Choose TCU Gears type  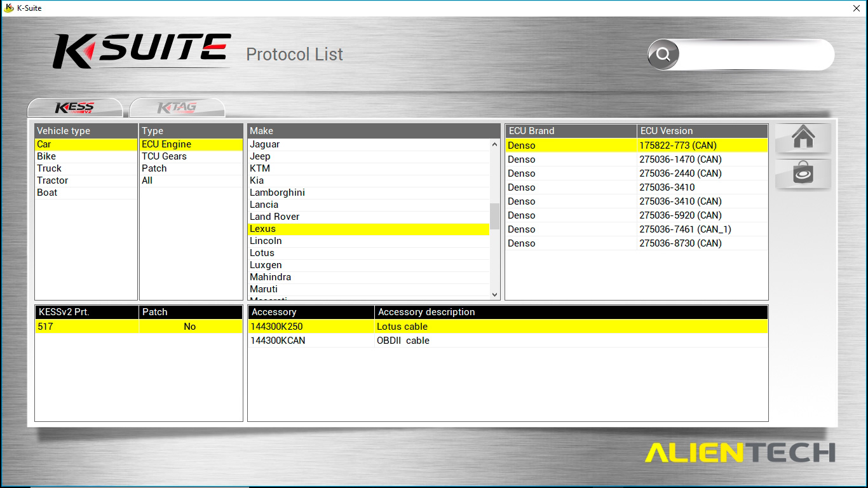coord(191,156)
